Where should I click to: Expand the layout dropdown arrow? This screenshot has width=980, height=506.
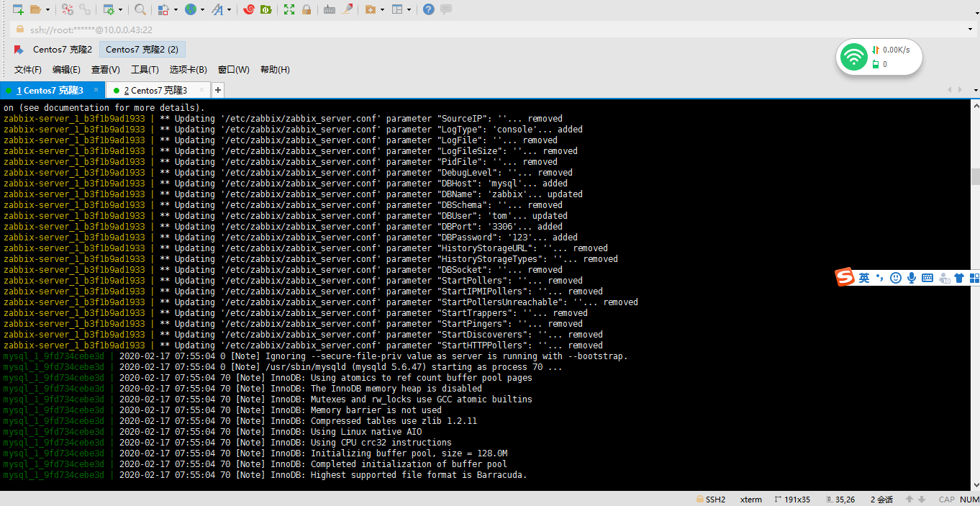coord(409,10)
